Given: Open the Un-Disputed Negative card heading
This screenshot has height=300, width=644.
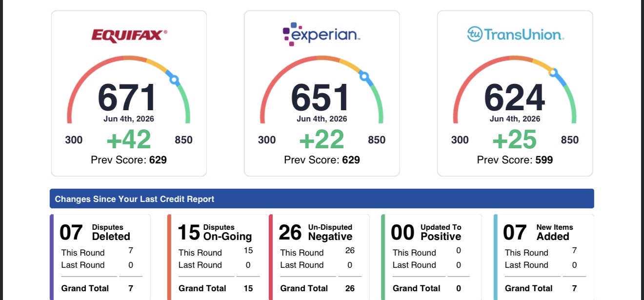Looking at the screenshot, I should coord(330,232).
